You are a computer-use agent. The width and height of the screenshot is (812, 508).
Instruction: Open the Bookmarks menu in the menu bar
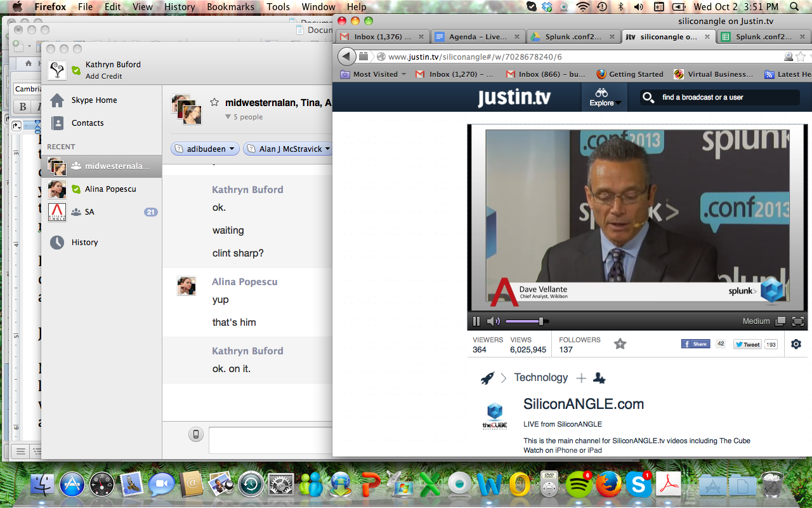pyautogui.click(x=230, y=7)
